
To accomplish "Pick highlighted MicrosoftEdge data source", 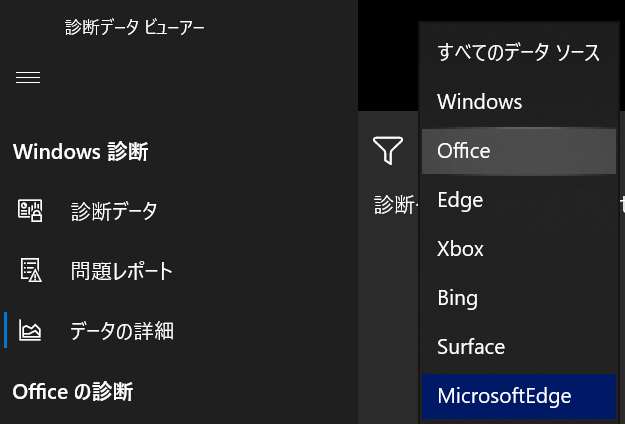I will click(x=519, y=397).
